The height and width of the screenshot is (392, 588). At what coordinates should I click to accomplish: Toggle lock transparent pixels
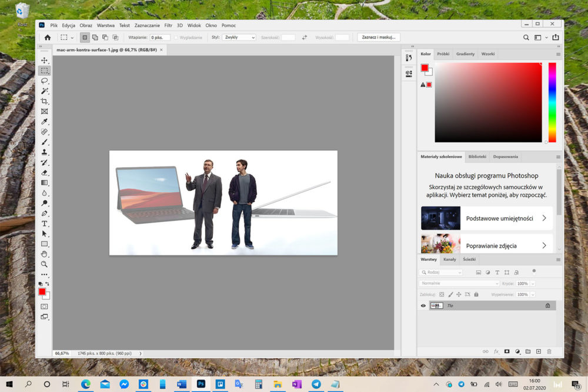click(x=442, y=294)
